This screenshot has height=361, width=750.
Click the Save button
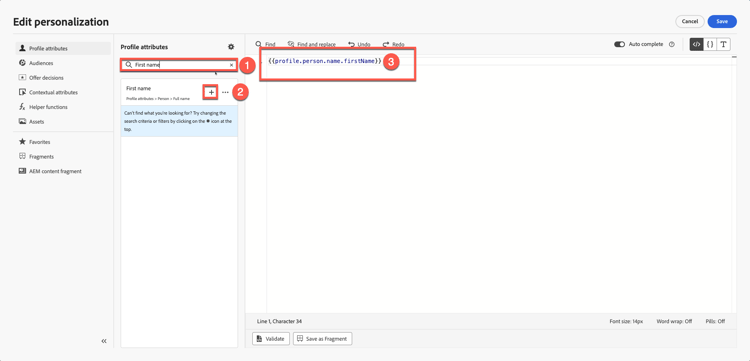click(722, 22)
